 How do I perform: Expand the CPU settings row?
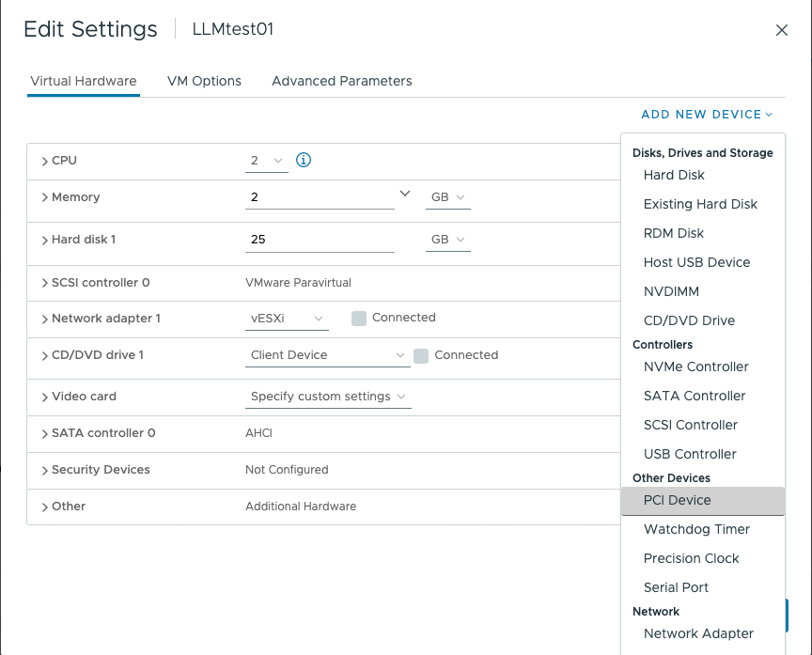(45, 161)
